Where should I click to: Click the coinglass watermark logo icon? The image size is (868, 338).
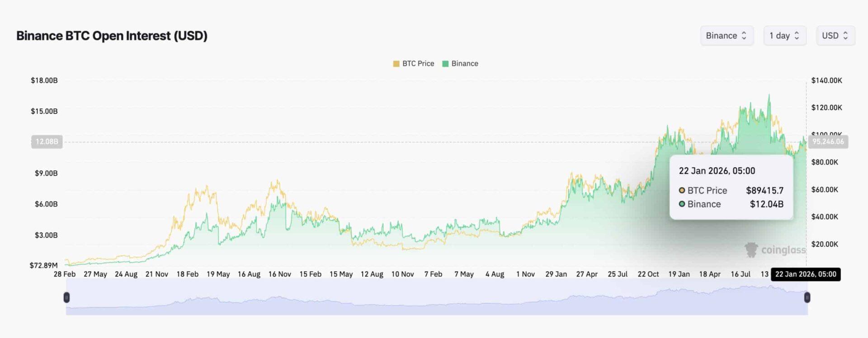coord(751,250)
